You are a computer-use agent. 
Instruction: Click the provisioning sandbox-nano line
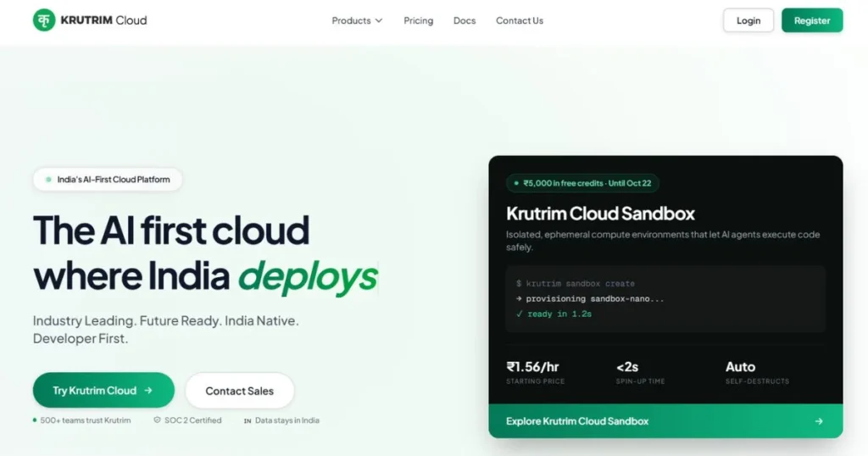coord(590,299)
